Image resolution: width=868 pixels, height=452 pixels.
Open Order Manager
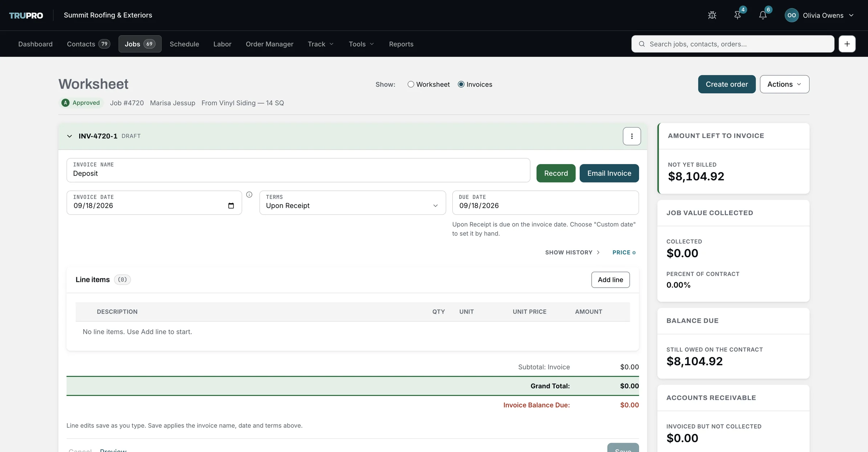(269, 44)
